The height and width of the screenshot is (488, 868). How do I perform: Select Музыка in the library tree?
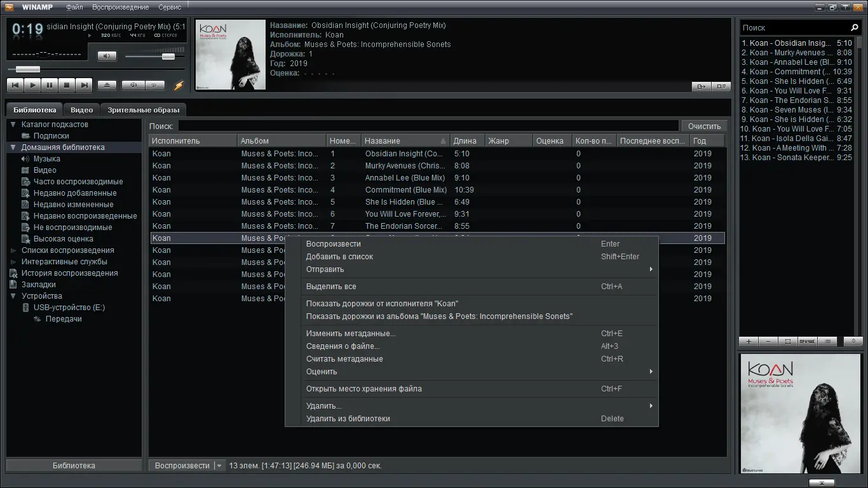(x=47, y=159)
